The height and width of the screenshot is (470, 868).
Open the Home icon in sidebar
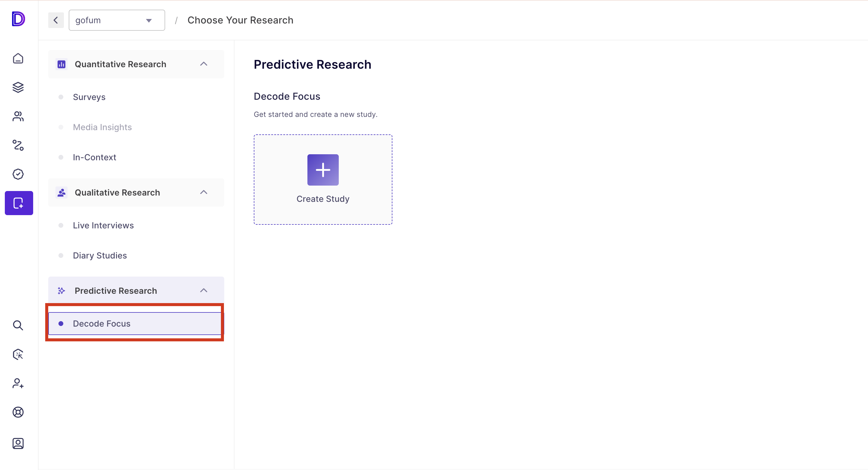click(18, 58)
